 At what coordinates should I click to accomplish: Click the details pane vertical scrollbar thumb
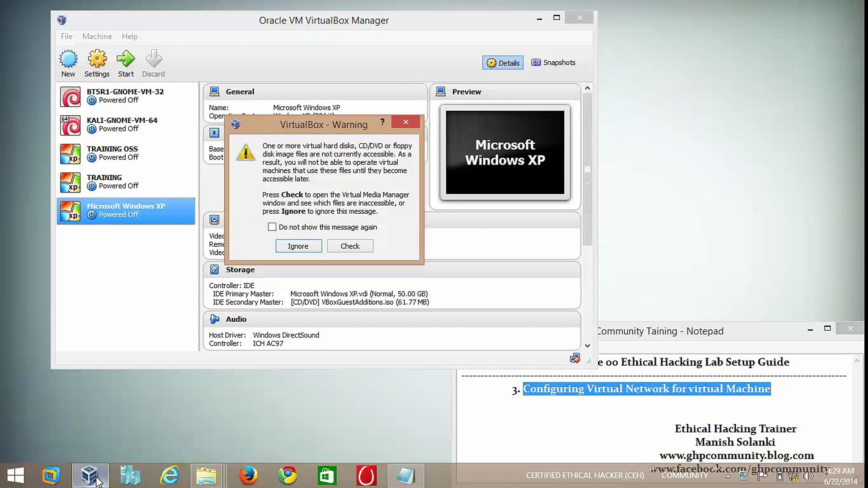587,169
